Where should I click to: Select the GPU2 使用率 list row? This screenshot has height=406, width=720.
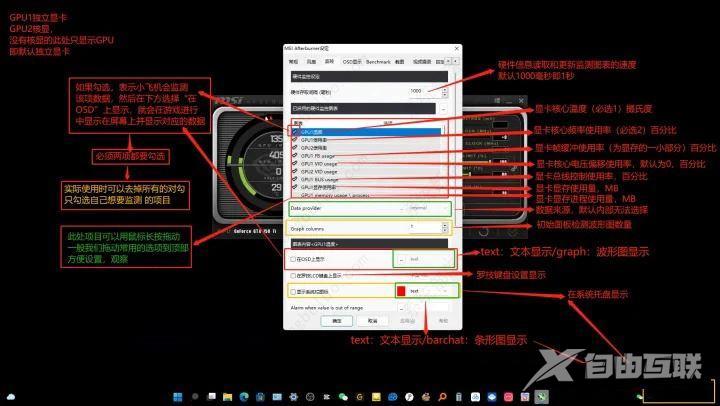(366, 148)
